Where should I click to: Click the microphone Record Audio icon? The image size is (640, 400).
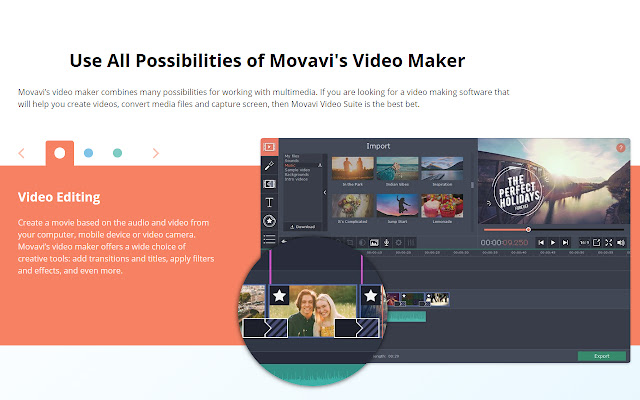(x=386, y=242)
